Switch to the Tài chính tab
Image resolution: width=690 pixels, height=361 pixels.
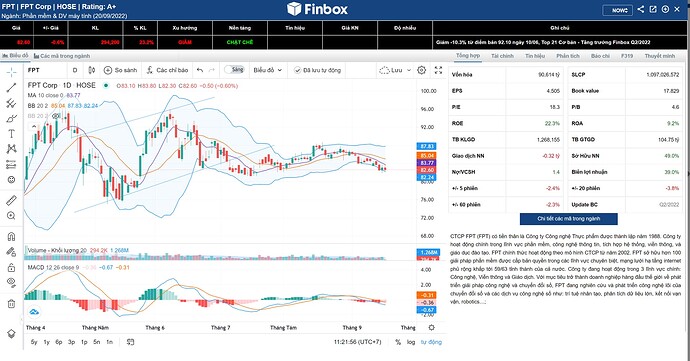pyautogui.click(x=502, y=56)
